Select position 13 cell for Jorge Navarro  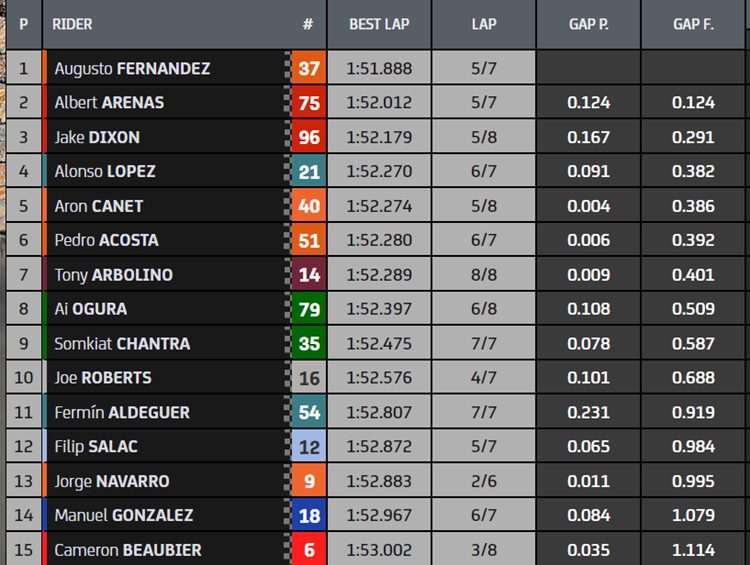pyautogui.click(x=24, y=481)
